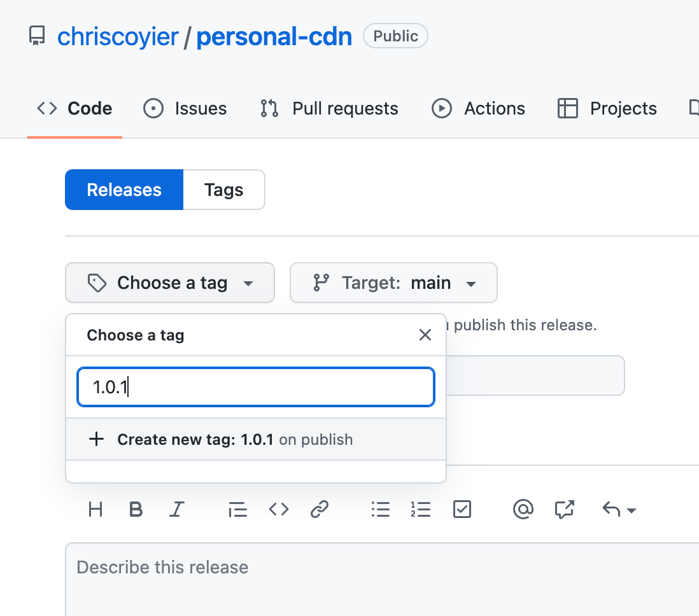Close the Choose a tag popup

pos(425,335)
